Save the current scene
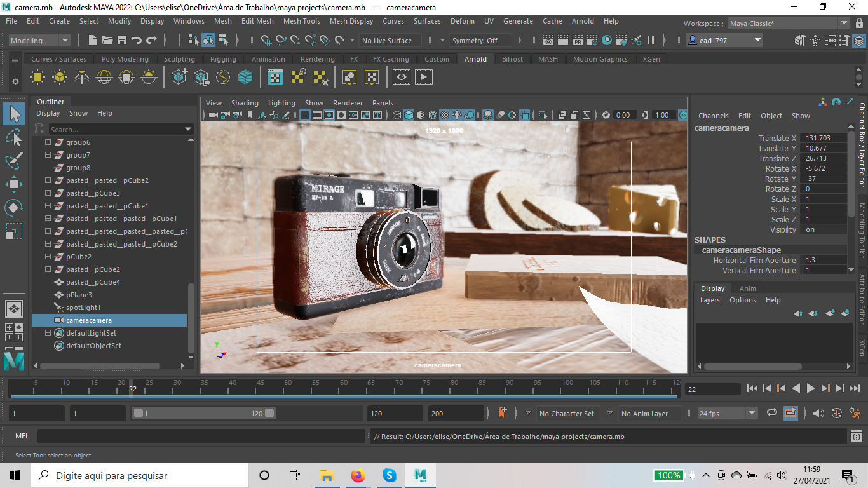Screen dimensions: 868x488 (122, 41)
